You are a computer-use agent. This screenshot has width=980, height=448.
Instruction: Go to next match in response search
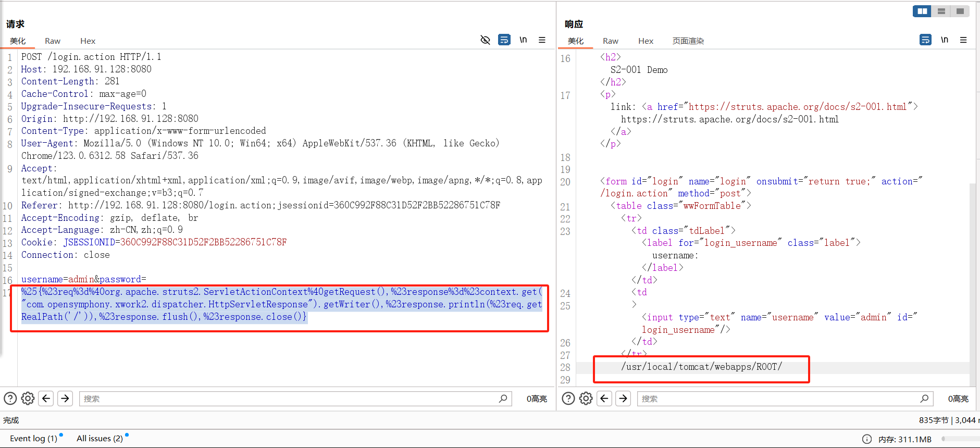[623, 399]
